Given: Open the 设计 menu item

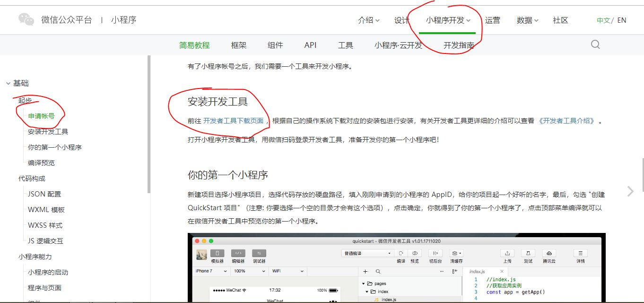Looking at the screenshot, I should (401, 20).
